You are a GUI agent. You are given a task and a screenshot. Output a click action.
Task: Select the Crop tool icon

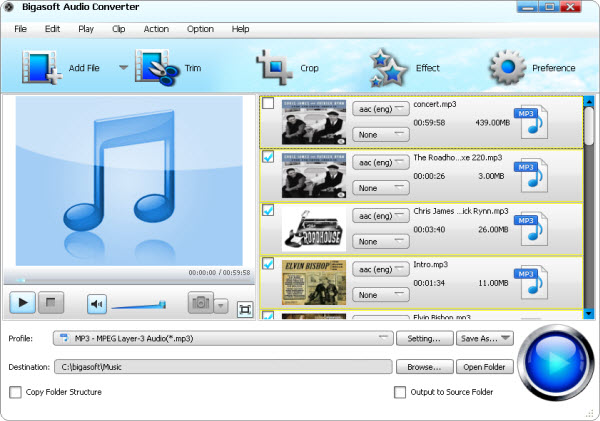click(274, 67)
